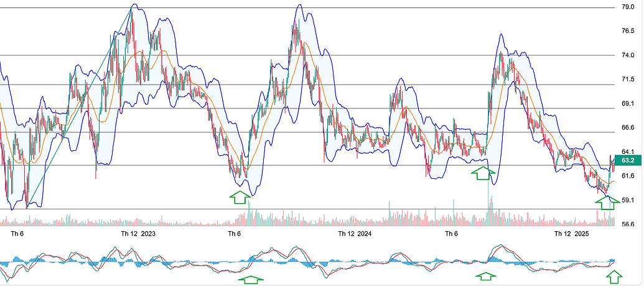Select the 59.1 price axis label

coord(628,200)
